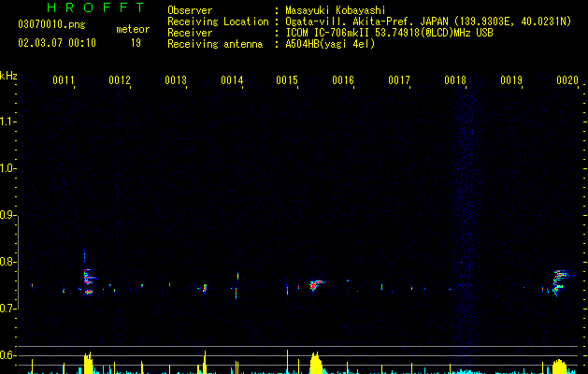Viewport: 588px width, 374px height.
Task: Click the HROFFT title text
Action: [96, 7]
